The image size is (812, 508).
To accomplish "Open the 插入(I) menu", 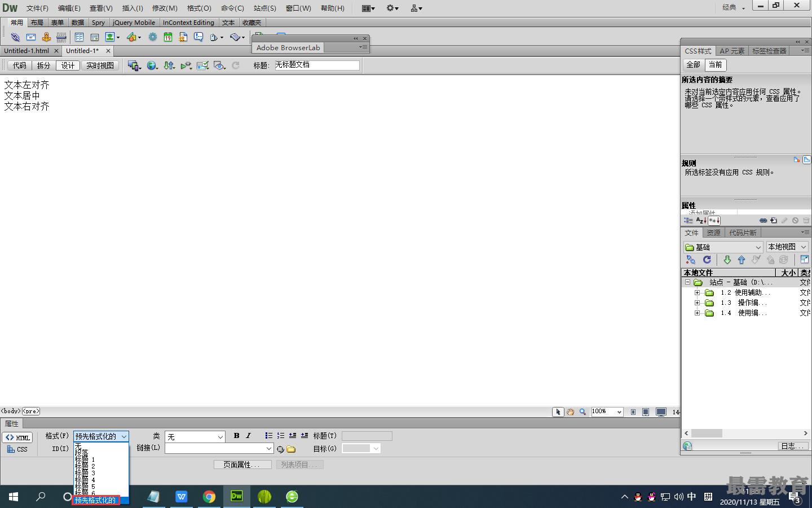I will 133,8.
